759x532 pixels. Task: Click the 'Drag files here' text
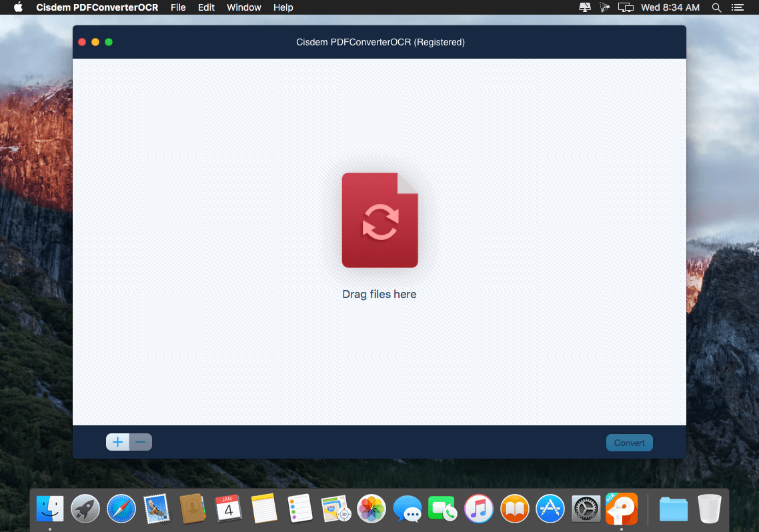[379, 294]
